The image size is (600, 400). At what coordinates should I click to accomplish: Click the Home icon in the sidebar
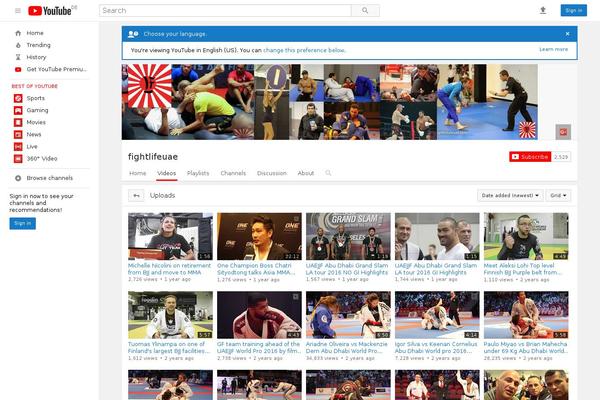coord(18,33)
